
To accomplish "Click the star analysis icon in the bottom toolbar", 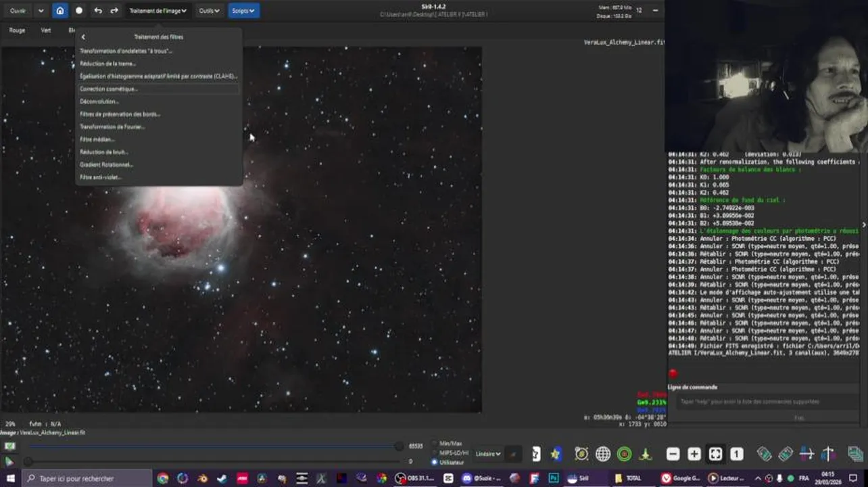I will [556, 454].
